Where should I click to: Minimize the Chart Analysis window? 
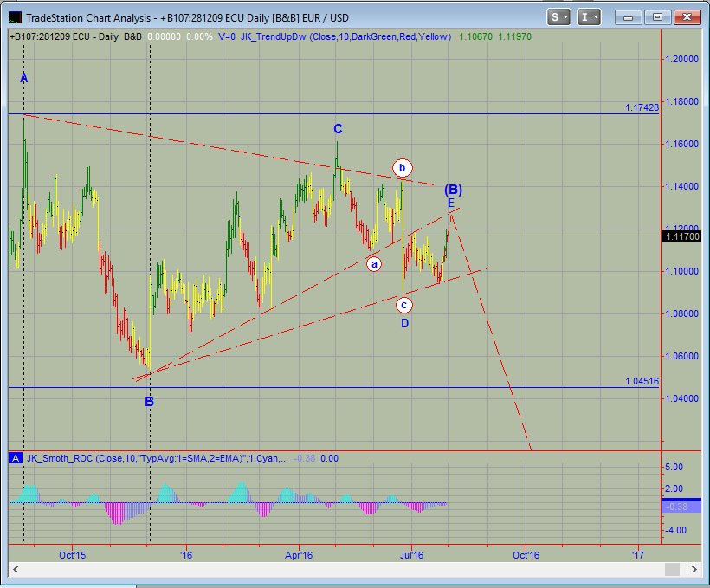point(628,17)
